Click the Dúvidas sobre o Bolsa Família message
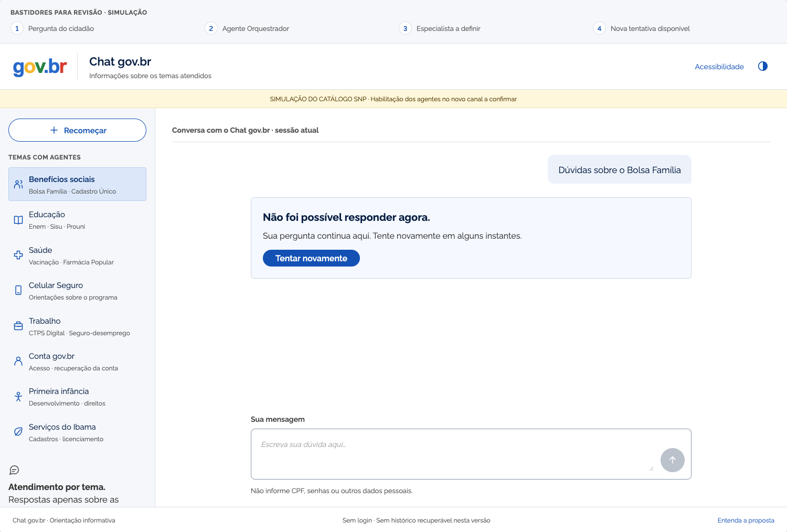 pos(620,169)
